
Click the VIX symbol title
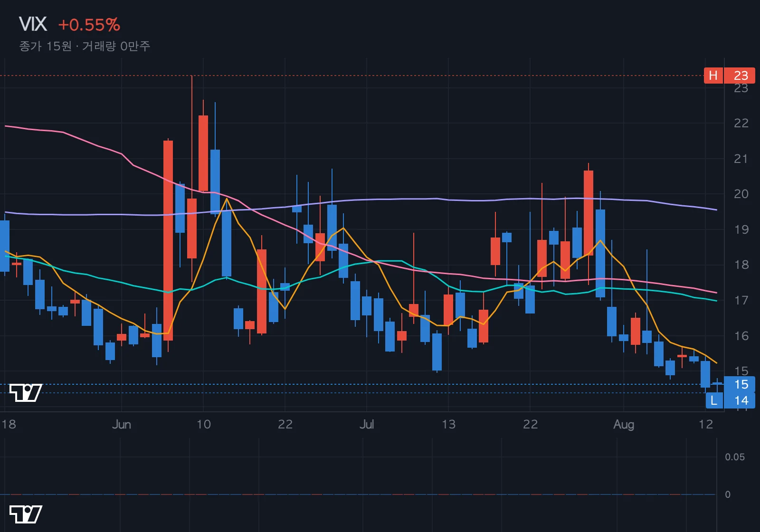tap(33, 24)
